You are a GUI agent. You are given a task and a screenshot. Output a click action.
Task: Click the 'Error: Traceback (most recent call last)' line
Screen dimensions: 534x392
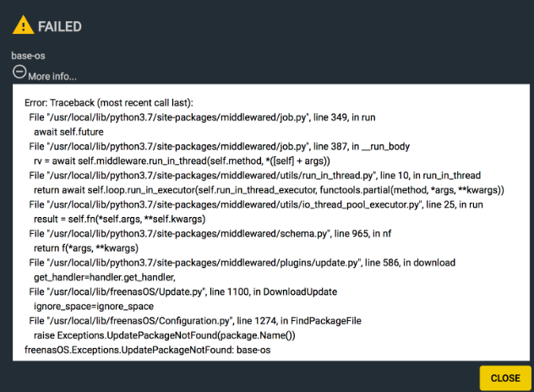point(109,103)
